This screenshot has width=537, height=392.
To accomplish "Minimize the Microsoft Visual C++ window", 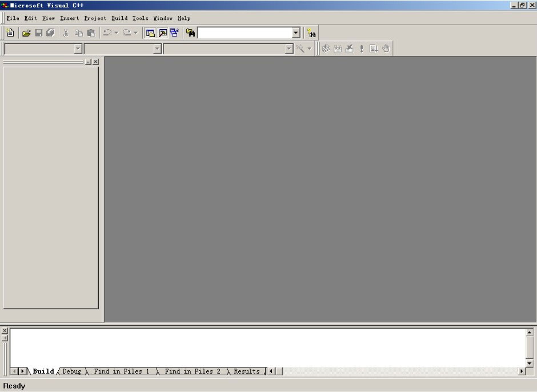I will (x=514, y=5).
